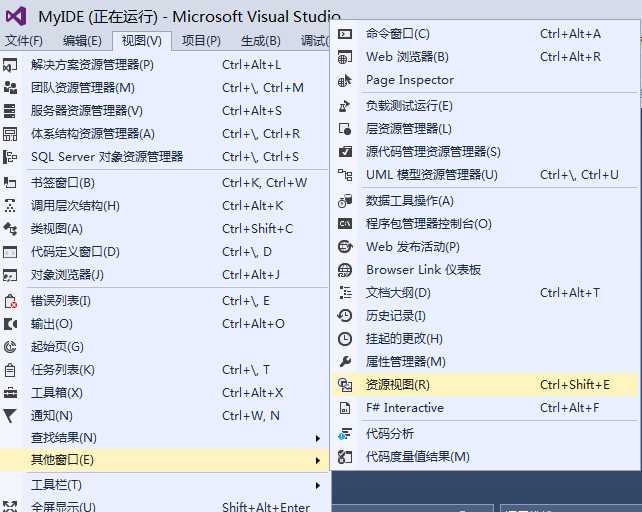
Task: Click the 负载测试运行 icon
Action: point(345,106)
